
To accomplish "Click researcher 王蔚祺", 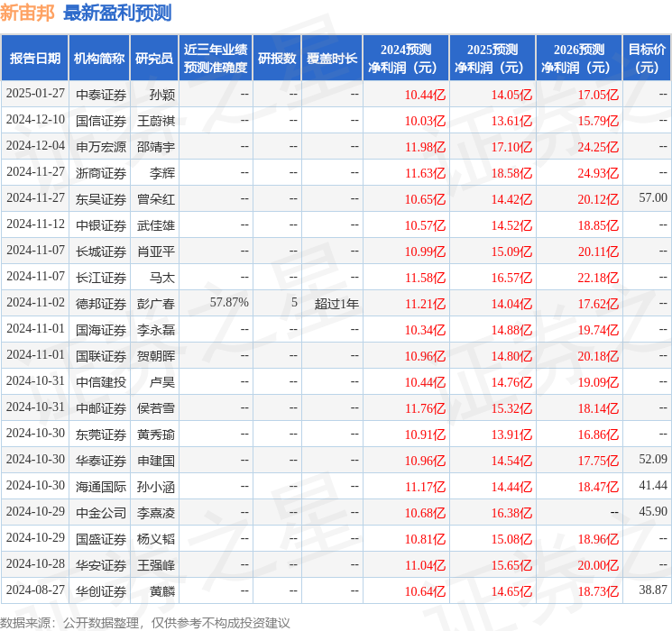I will [x=156, y=121].
